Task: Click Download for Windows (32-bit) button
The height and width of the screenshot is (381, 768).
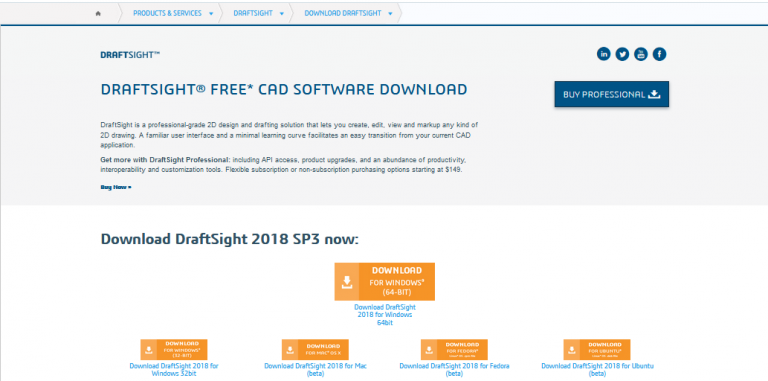Action: (x=174, y=350)
